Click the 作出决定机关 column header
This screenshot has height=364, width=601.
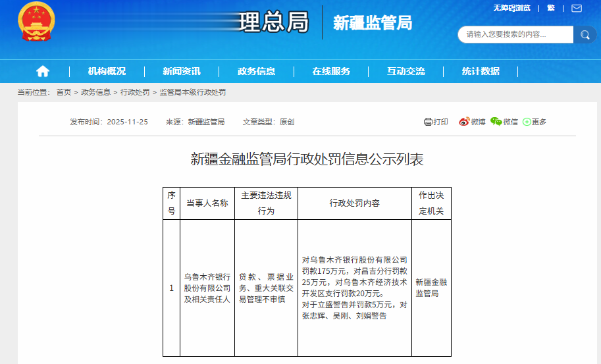431,203
